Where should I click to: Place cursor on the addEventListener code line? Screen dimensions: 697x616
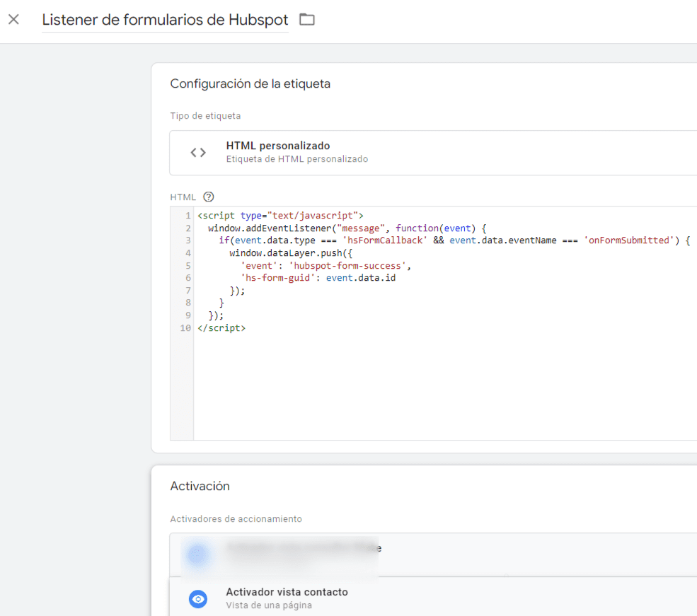(x=347, y=228)
